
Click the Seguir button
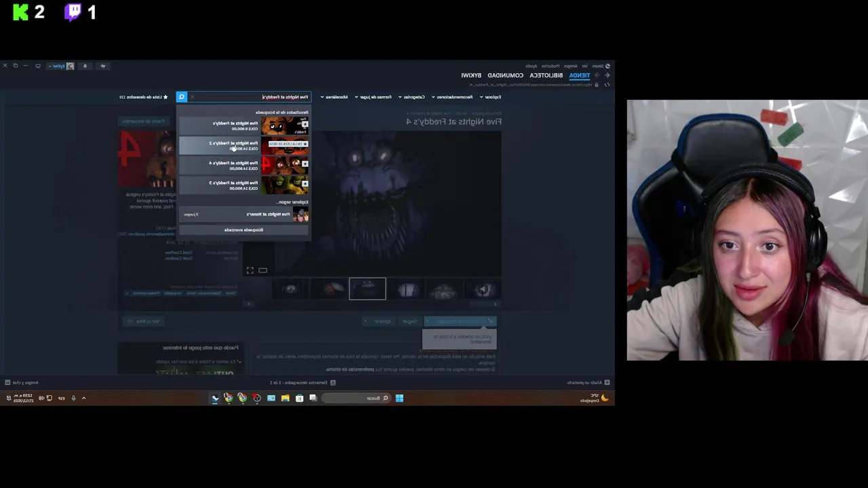(410, 321)
